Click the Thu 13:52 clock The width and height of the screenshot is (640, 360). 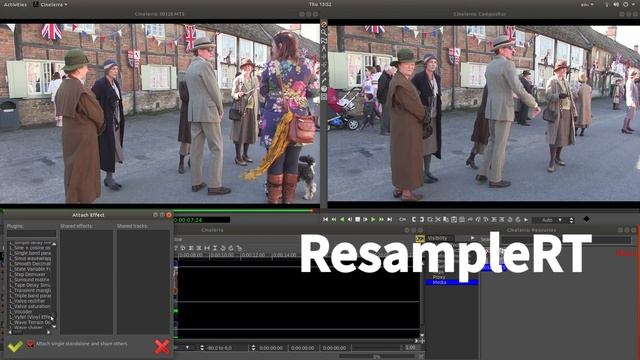point(320,4)
